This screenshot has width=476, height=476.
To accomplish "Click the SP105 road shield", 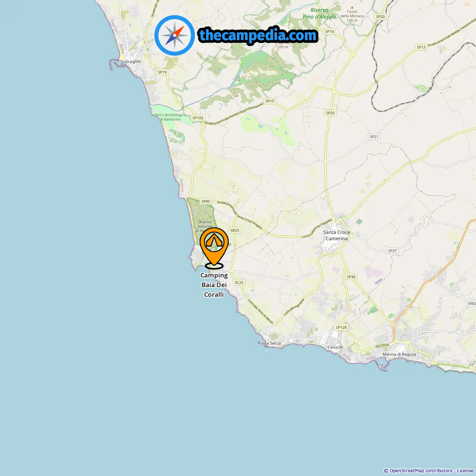I will pyautogui.click(x=198, y=118).
